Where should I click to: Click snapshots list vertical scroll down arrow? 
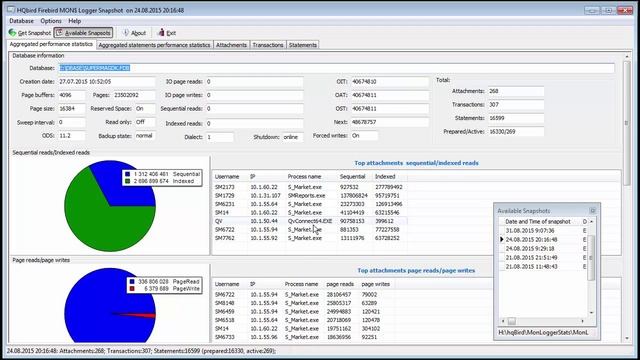tap(591, 313)
